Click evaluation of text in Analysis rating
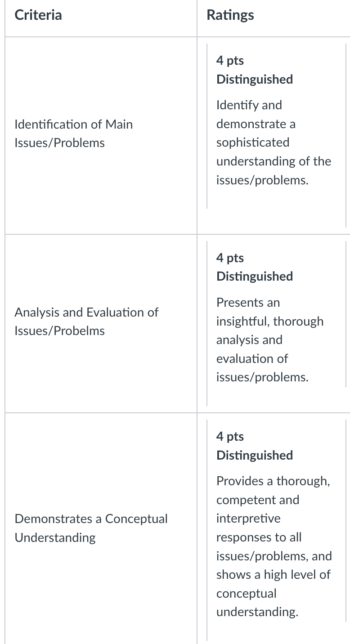This screenshot has width=350, height=644. 252,358
